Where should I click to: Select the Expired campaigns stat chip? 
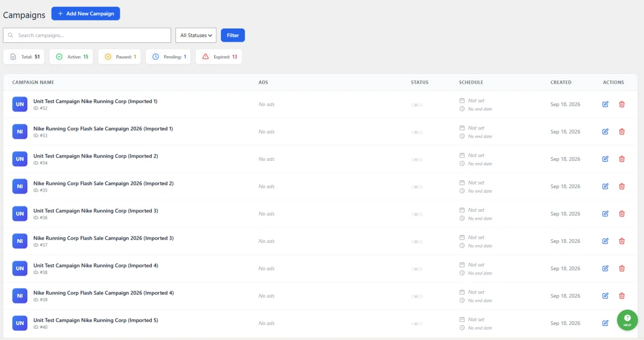click(219, 57)
